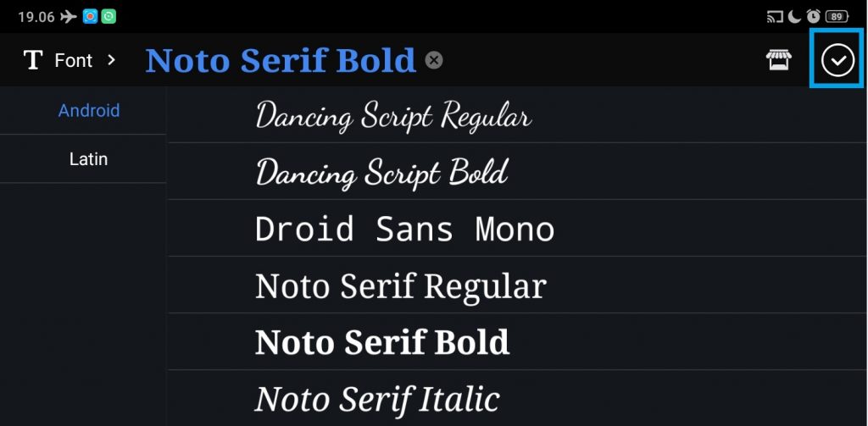
Task: Switch to the Android font category
Action: 89,111
